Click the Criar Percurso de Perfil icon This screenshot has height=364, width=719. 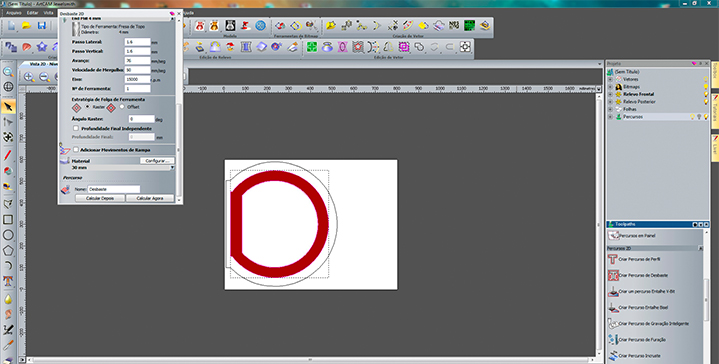(x=613, y=259)
